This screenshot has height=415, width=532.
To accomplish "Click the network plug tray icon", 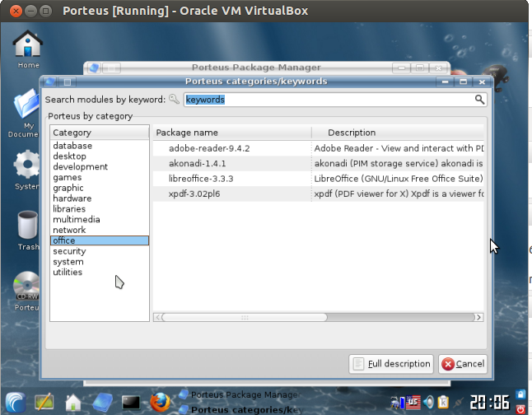I will click(459, 403).
